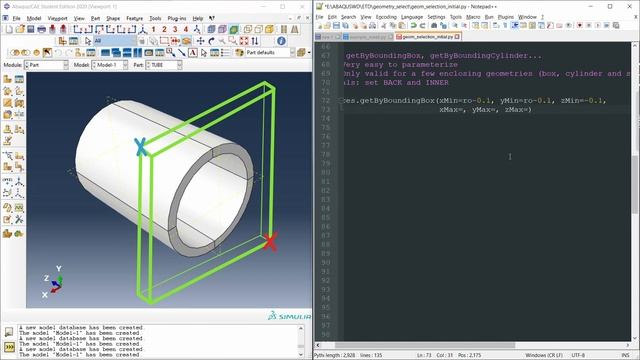Click the Partition Edge tool in the toolbox

pyautogui.click(x=8, y=155)
